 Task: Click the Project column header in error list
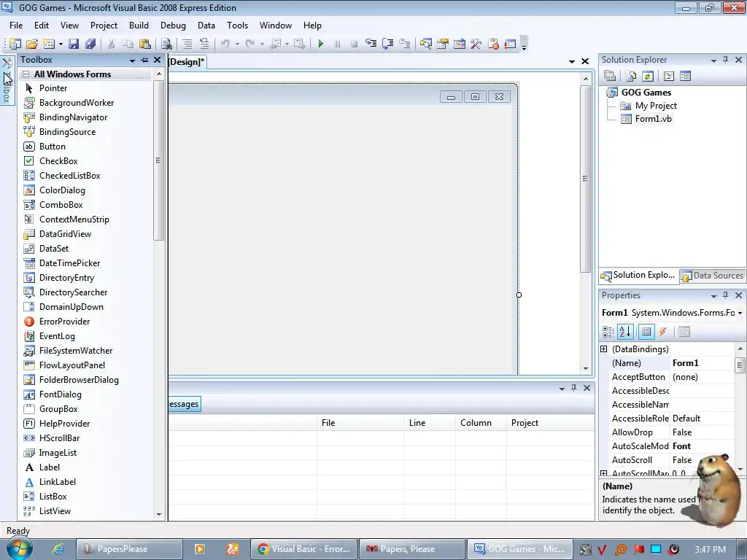[550, 423]
